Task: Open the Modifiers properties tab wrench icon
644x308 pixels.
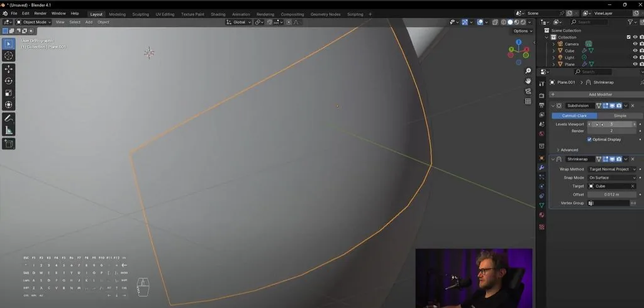Action: click(x=541, y=168)
